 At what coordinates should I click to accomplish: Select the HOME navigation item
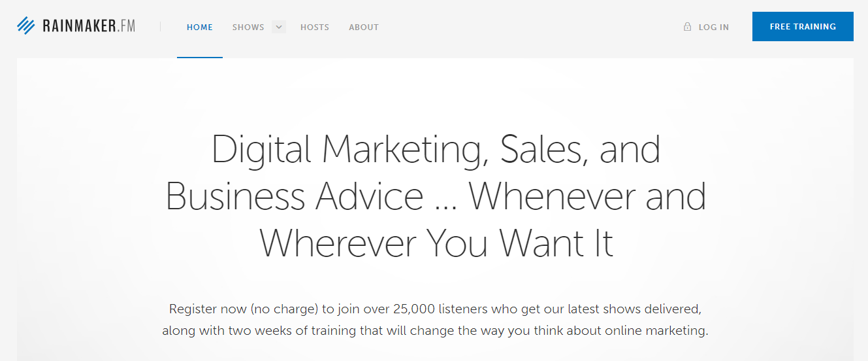pos(200,27)
